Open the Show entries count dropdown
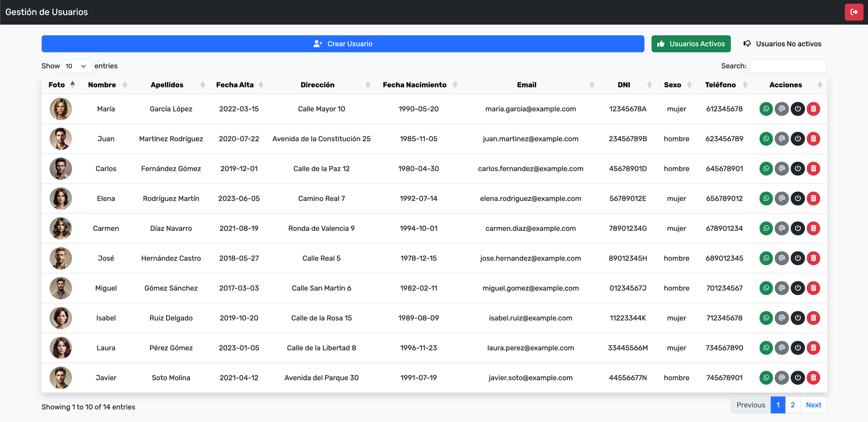This screenshot has height=422, width=868. click(77, 66)
